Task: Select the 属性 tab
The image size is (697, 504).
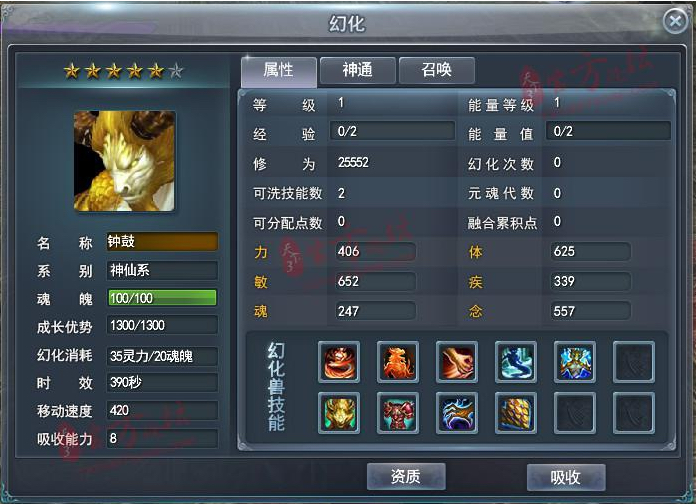Action: point(279,71)
